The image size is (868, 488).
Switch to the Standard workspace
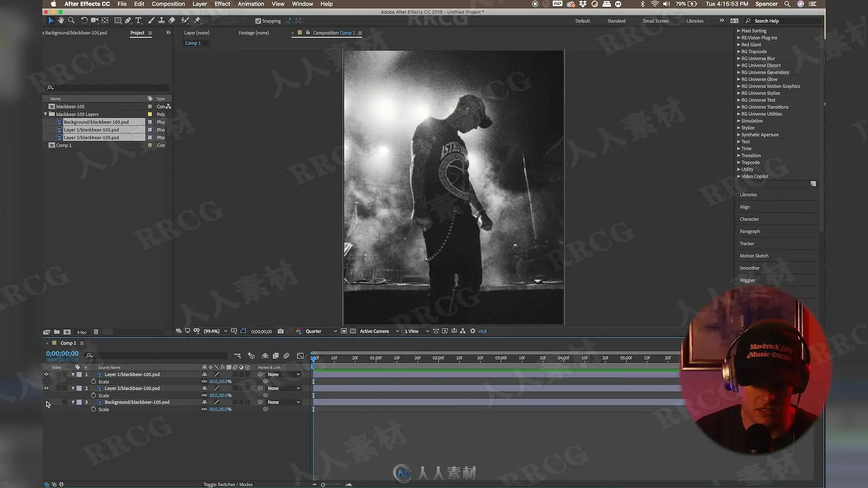click(616, 21)
